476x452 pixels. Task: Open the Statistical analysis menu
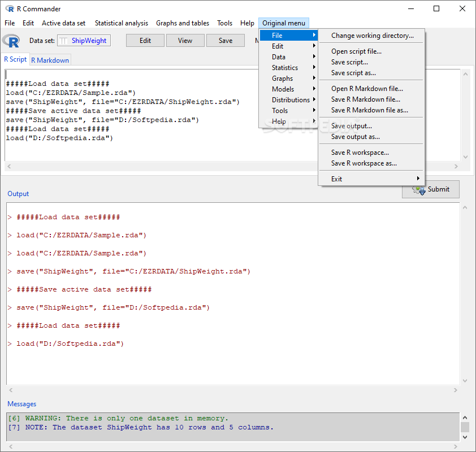pos(122,23)
